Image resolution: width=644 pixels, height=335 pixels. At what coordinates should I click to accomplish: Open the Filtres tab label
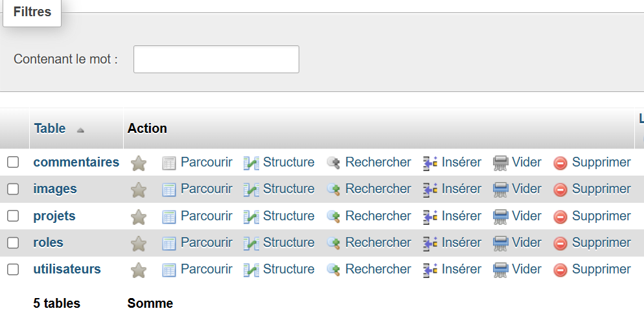coord(32,12)
